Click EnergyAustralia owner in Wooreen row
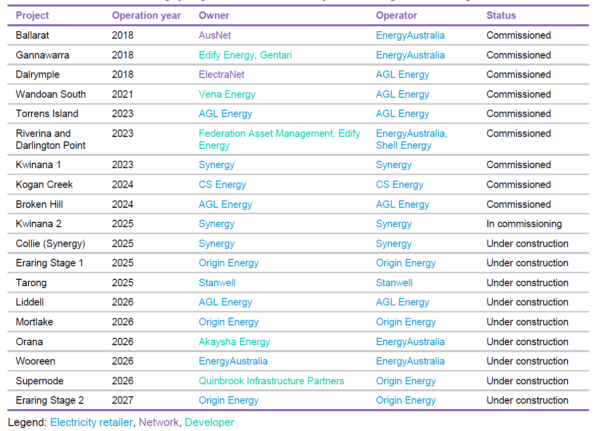Viewport: 600px width, 431px height. (233, 361)
